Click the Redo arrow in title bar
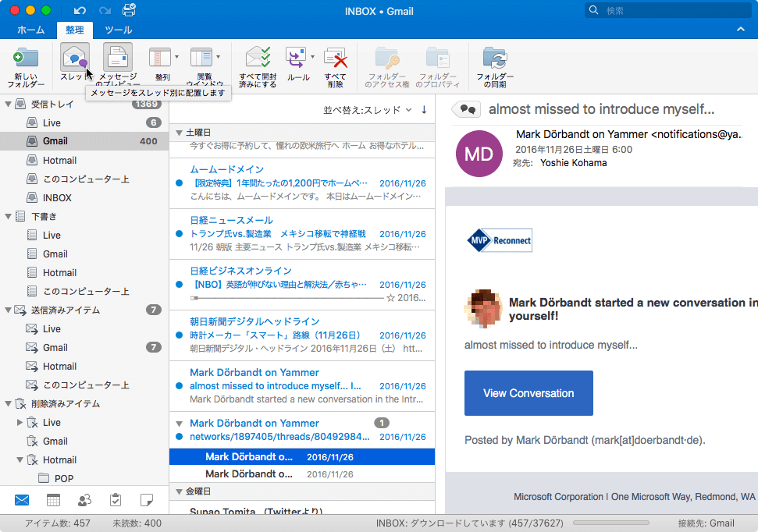 [x=105, y=10]
